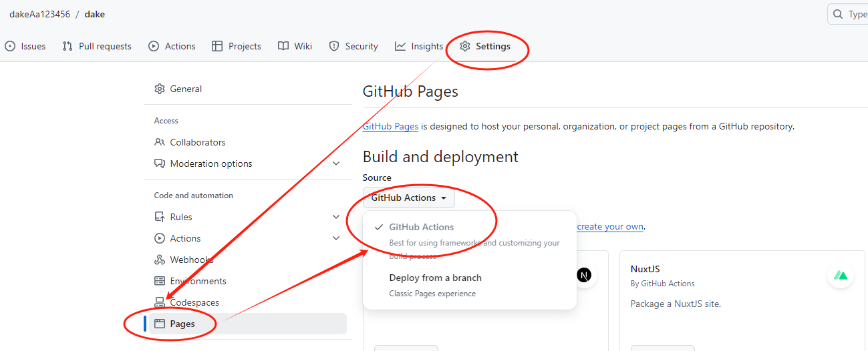Viewport: 868px width, 351px height.
Task: Click the General gear icon in sidebar
Action: click(160, 89)
